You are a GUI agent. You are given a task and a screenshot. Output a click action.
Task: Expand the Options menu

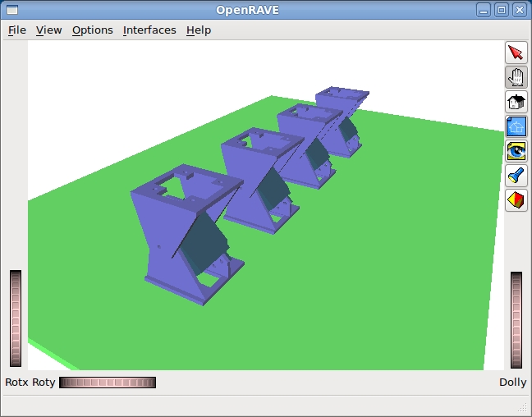[x=92, y=30]
